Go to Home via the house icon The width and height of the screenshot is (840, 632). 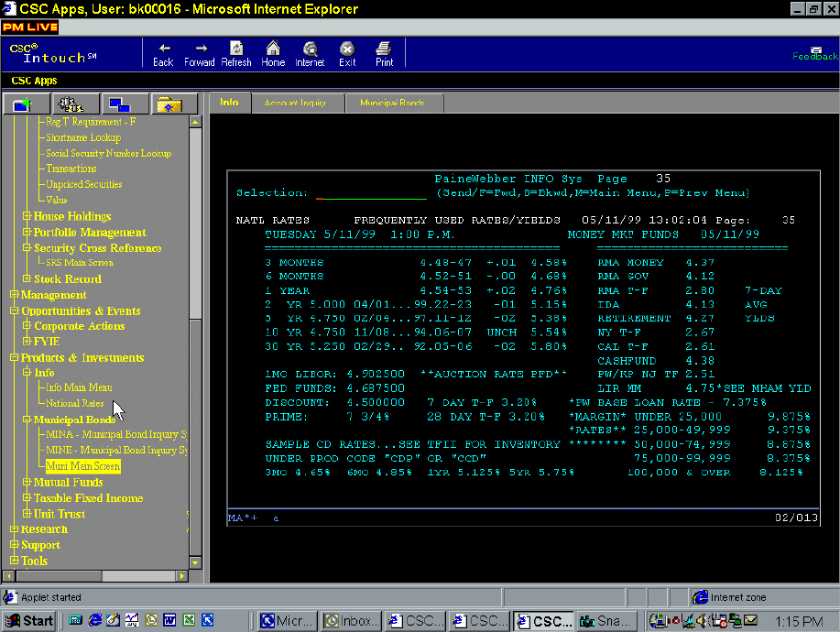(x=273, y=54)
